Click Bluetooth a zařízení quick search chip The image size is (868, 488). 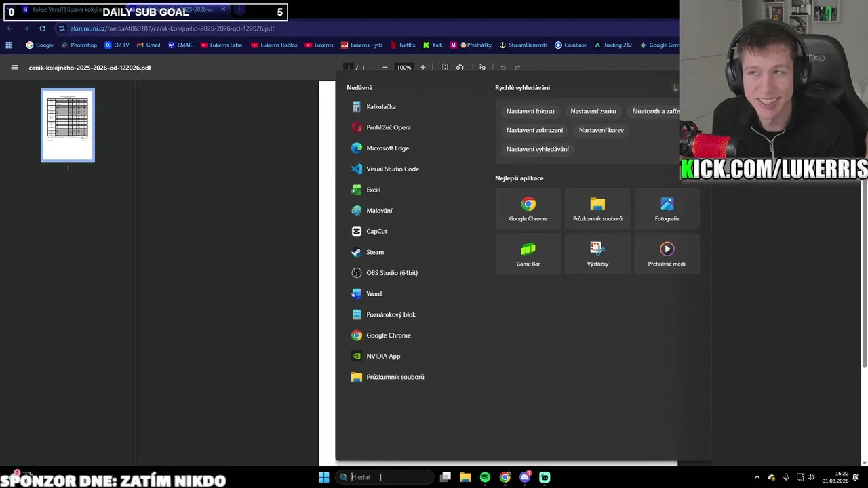tap(655, 111)
